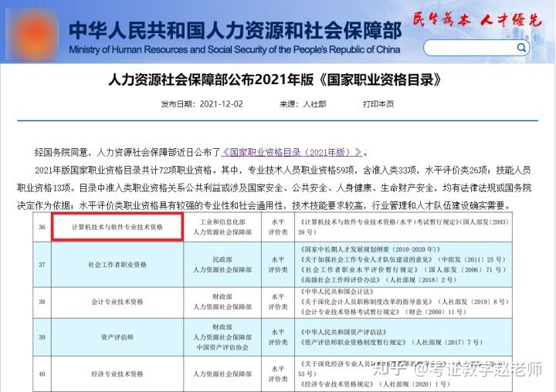Click the 发布日期：2021-12-02 text
Screen dimensions: 556x392
point(202,104)
